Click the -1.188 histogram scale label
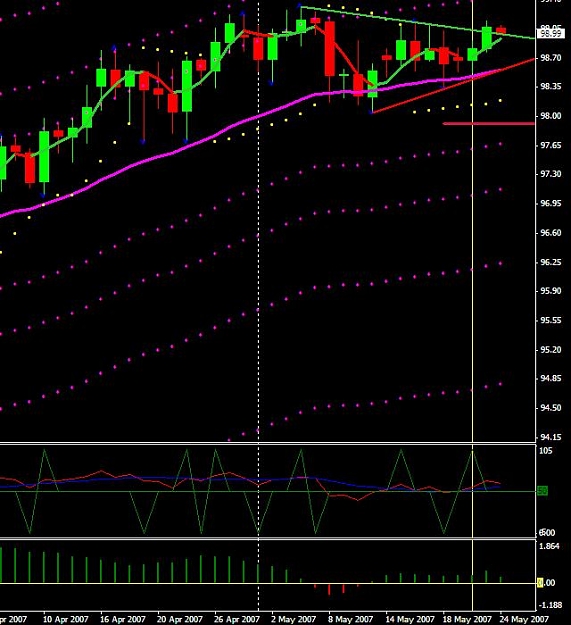This screenshot has height=625, width=571. pyautogui.click(x=549, y=605)
